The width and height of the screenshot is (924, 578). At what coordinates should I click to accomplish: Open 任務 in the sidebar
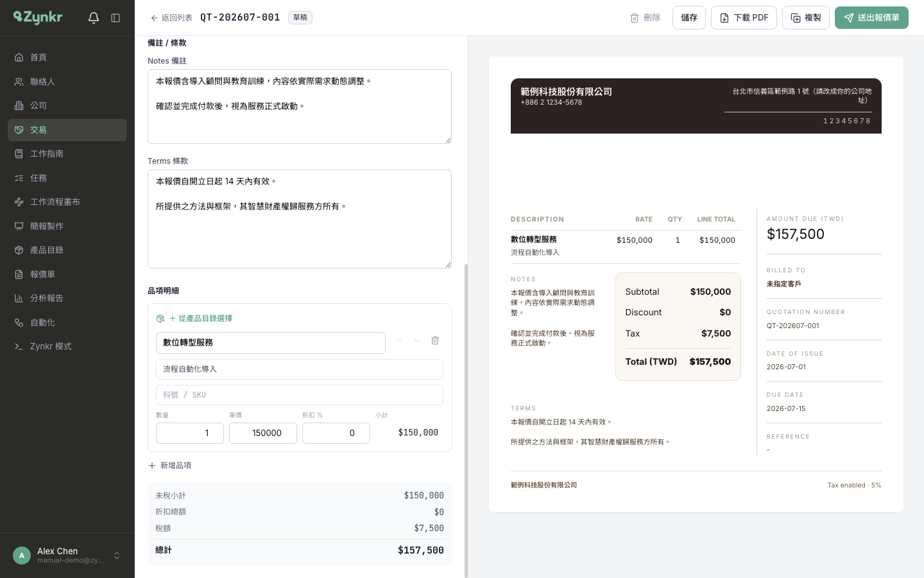coord(67,178)
